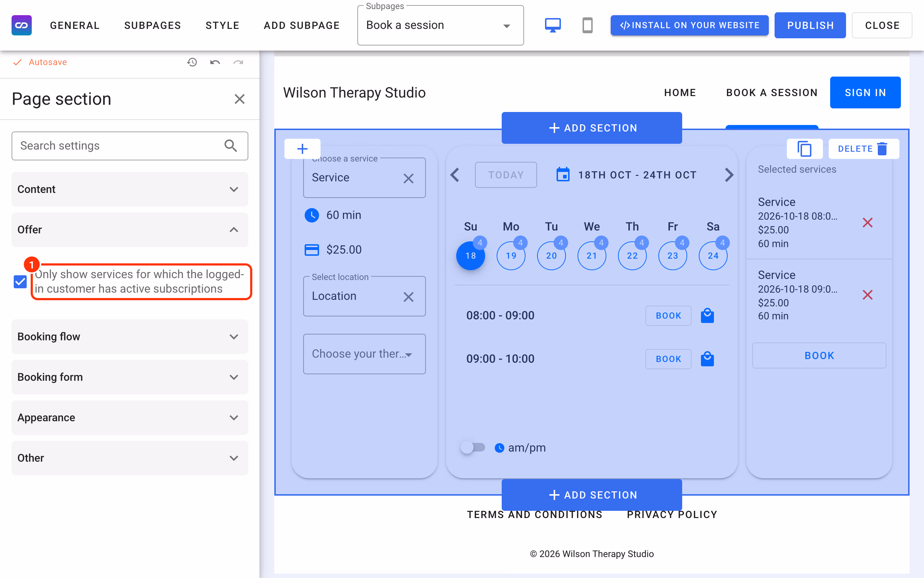Open the version history icon

[192, 62]
